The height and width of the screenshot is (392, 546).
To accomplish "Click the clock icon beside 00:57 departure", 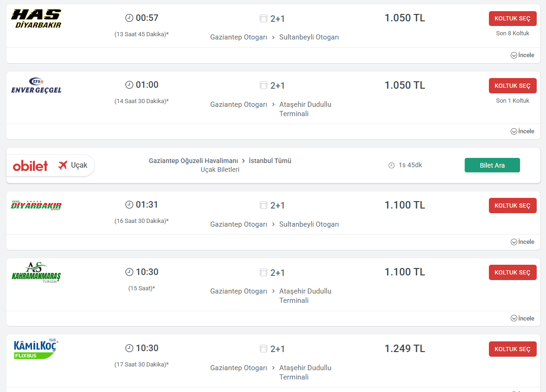I will tap(130, 18).
